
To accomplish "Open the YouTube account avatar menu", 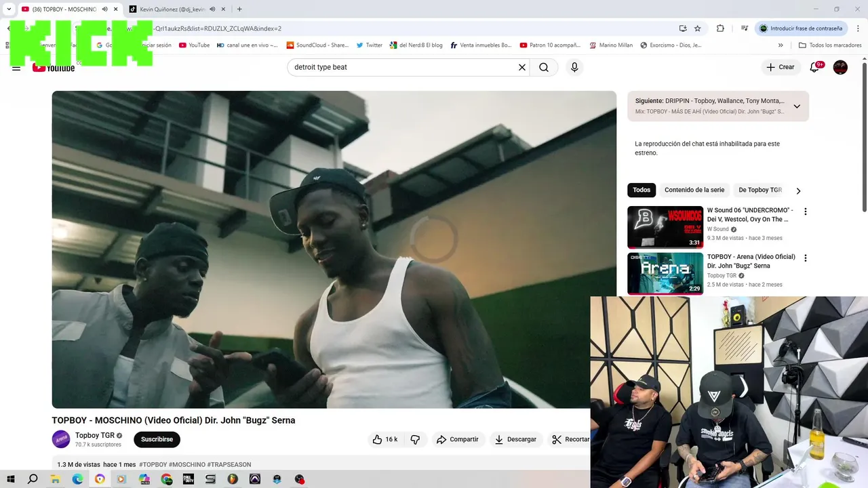I will 840,67.
